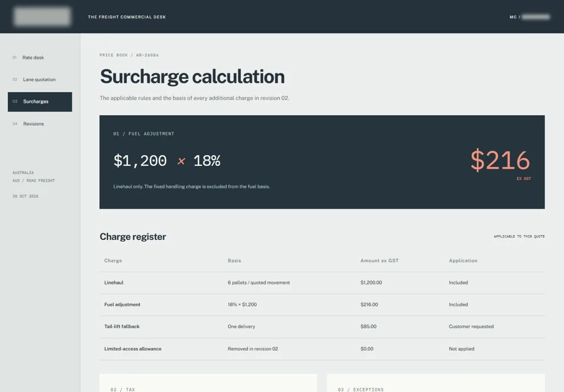The image size is (564, 392).
Task: Click the Not applied application cell
Action: (462, 349)
